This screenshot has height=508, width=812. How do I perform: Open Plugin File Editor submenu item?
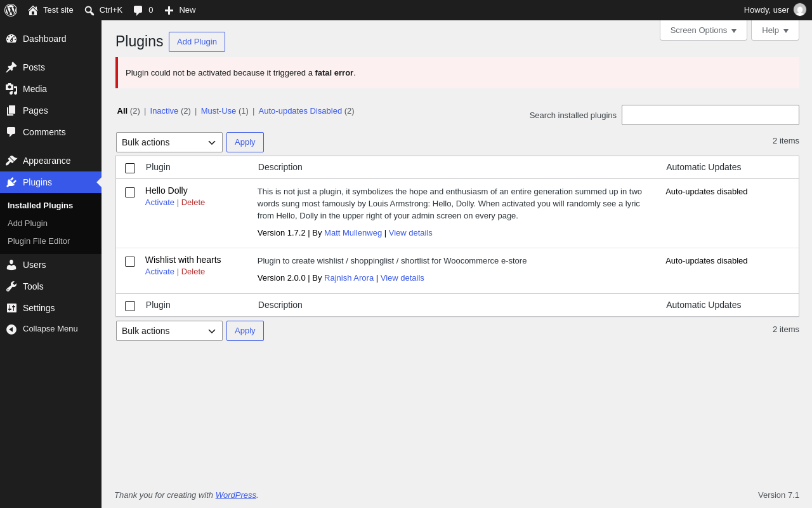(x=39, y=241)
